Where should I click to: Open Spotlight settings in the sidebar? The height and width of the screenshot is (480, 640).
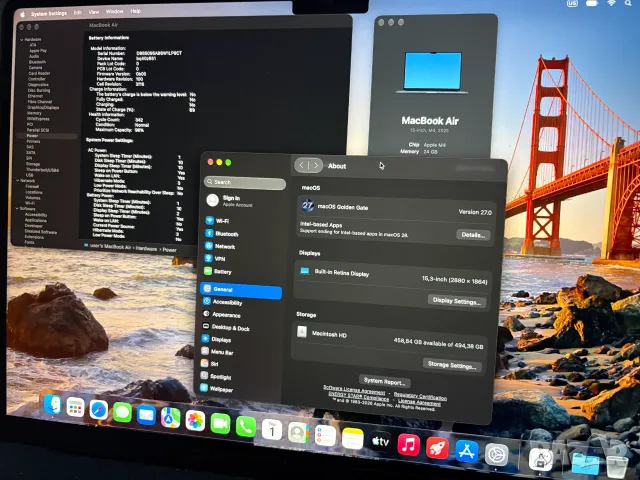[x=216, y=376]
